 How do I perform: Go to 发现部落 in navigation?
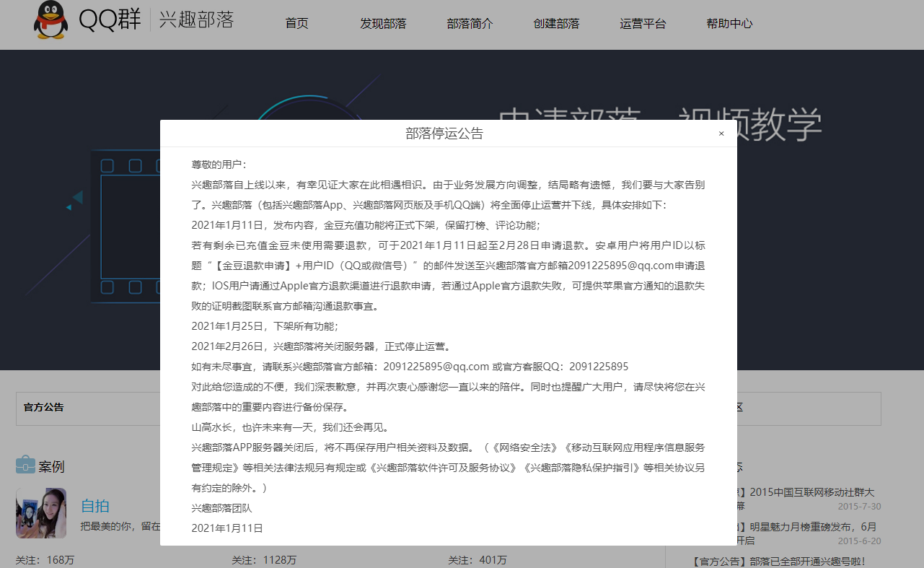tap(383, 23)
